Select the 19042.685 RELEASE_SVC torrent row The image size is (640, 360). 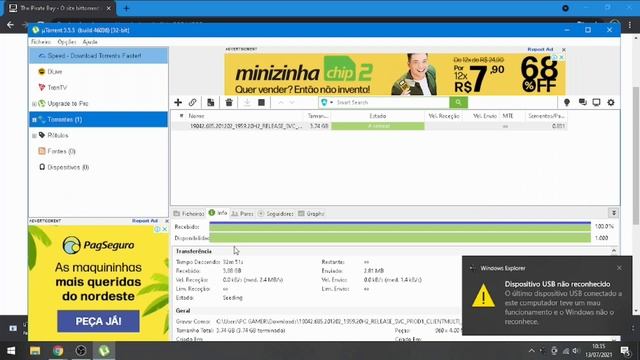pyautogui.click(x=369, y=126)
